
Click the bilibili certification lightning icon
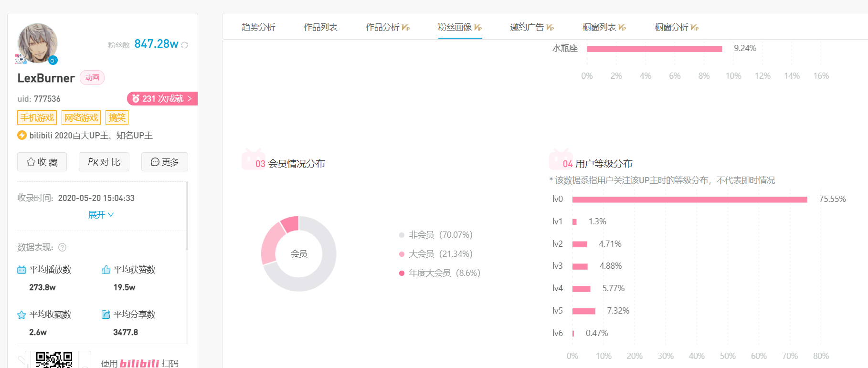click(x=22, y=135)
